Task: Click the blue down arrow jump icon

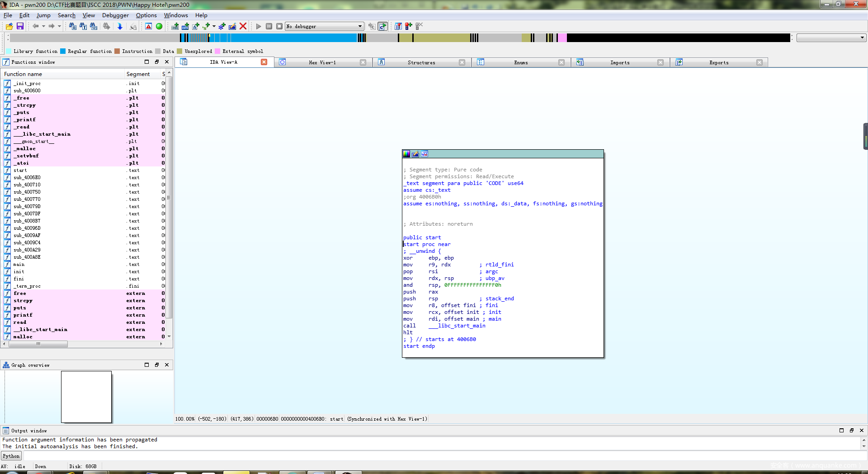Action: click(x=120, y=26)
